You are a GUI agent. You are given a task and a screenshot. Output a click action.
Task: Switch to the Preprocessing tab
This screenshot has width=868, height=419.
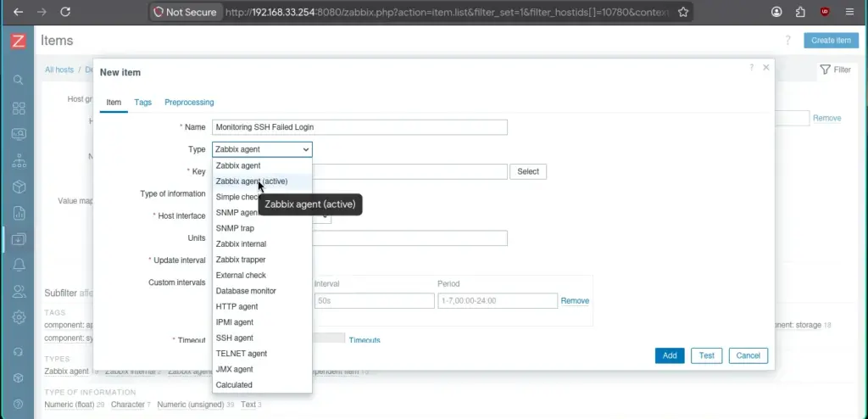[x=189, y=102]
